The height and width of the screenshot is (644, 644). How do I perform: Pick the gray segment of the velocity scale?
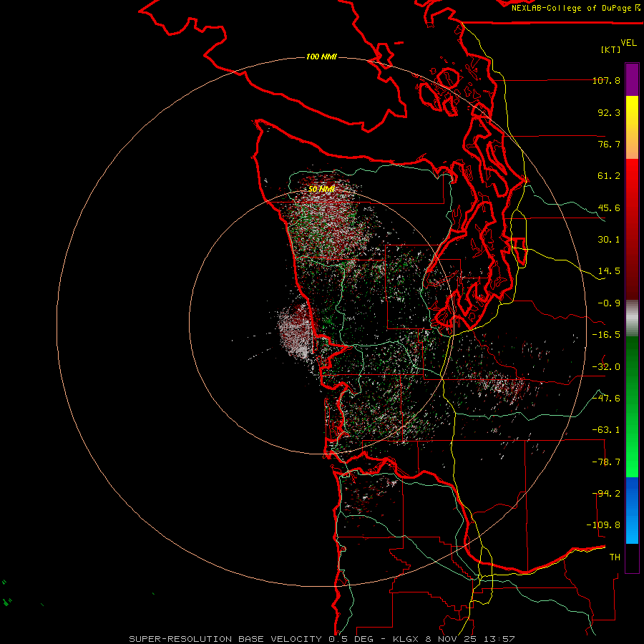pos(632,318)
